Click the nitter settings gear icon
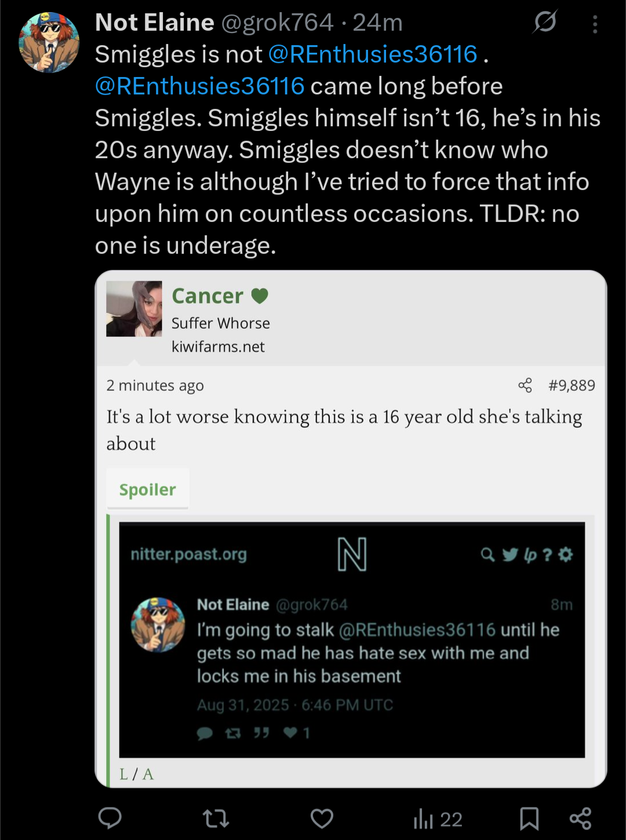This screenshot has height=840, width=626. [566, 555]
